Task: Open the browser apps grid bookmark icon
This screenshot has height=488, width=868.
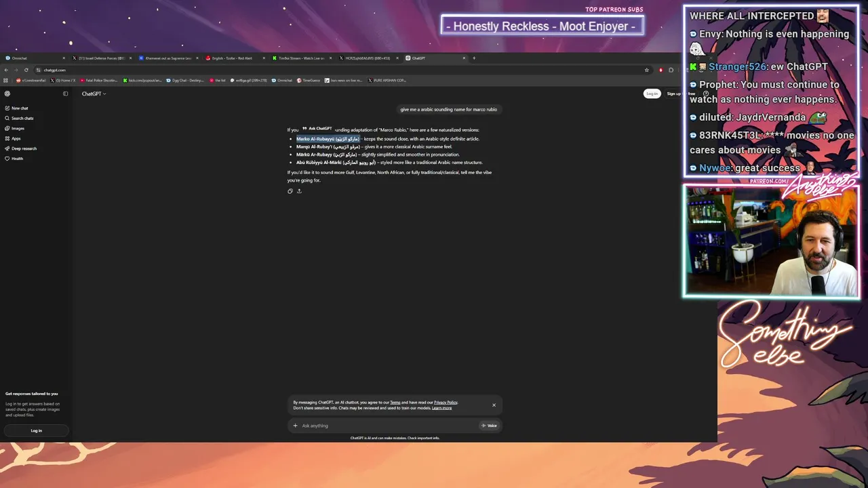Action: 6,81
